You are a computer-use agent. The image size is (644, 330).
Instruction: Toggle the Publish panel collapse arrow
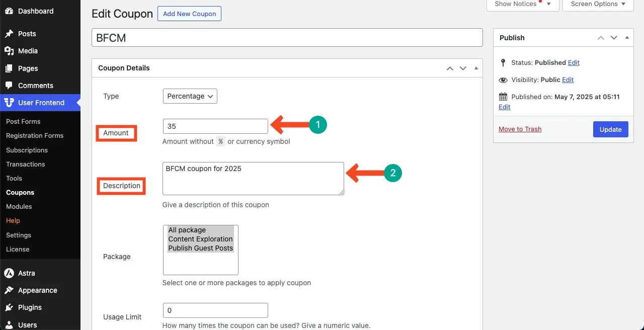(x=627, y=38)
